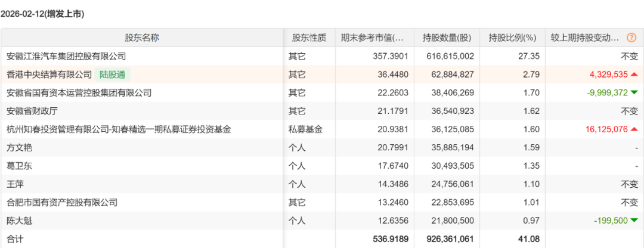Click market value 14.3486
The image size is (644, 248).
394,184
